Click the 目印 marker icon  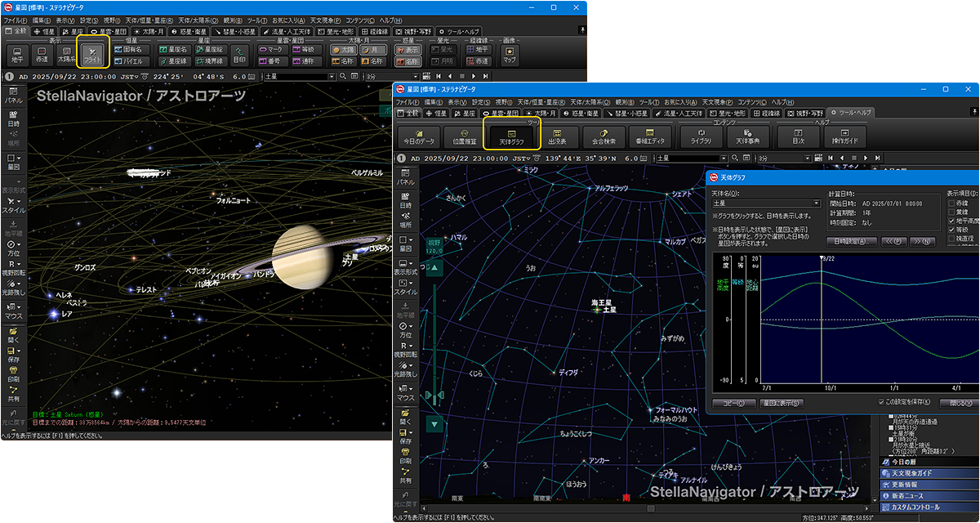point(239,54)
